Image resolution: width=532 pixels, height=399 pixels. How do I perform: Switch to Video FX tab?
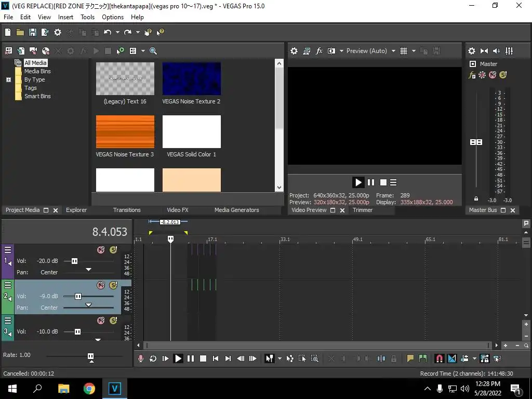click(178, 210)
